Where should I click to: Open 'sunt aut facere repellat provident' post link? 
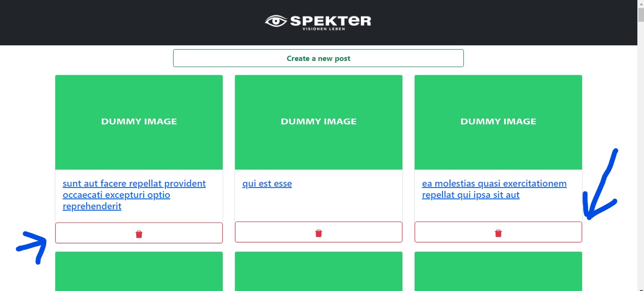click(x=134, y=195)
